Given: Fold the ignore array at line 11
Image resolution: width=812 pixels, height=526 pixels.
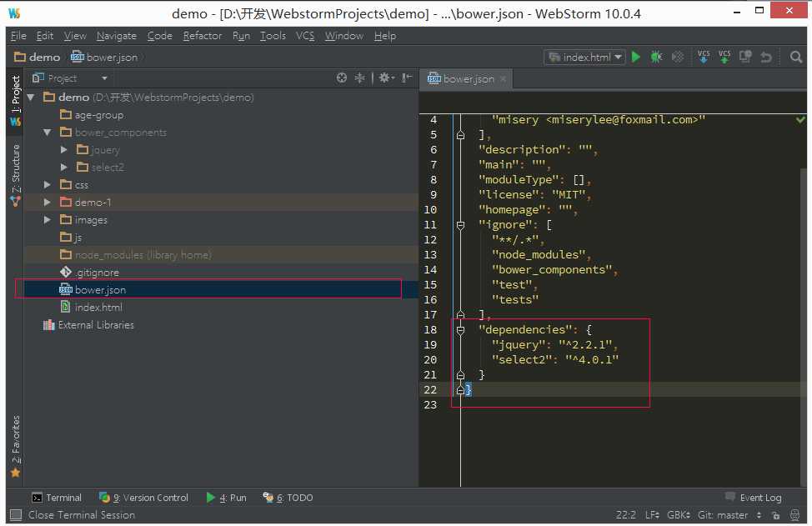Looking at the screenshot, I should [x=460, y=225].
